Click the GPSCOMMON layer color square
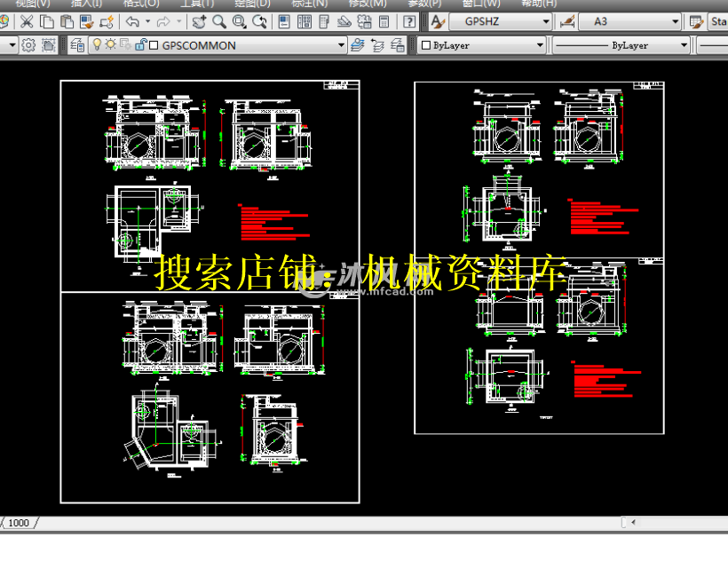 coord(154,45)
